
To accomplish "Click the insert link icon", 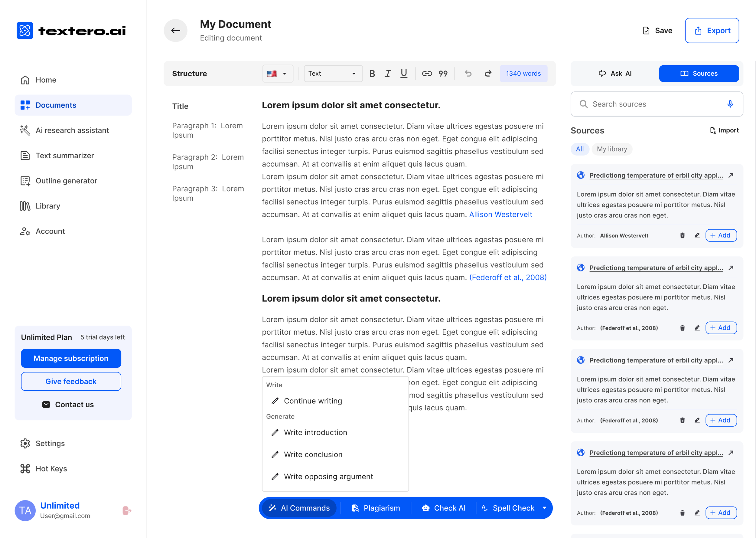I will coord(427,74).
